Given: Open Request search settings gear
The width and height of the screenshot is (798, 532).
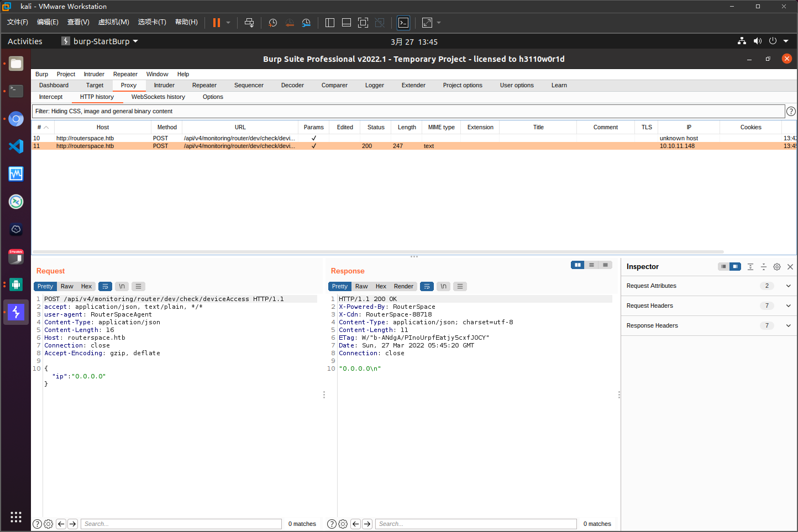Looking at the screenshot, I should coord(49,524).
